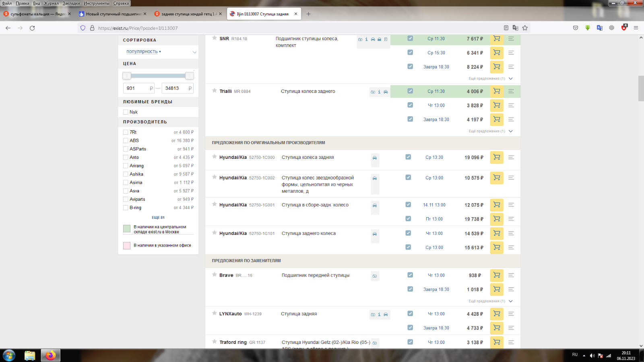Open a new browser tab
This screenshot has width=644, height=362.
pyautogui.click(x=309, y=14)
